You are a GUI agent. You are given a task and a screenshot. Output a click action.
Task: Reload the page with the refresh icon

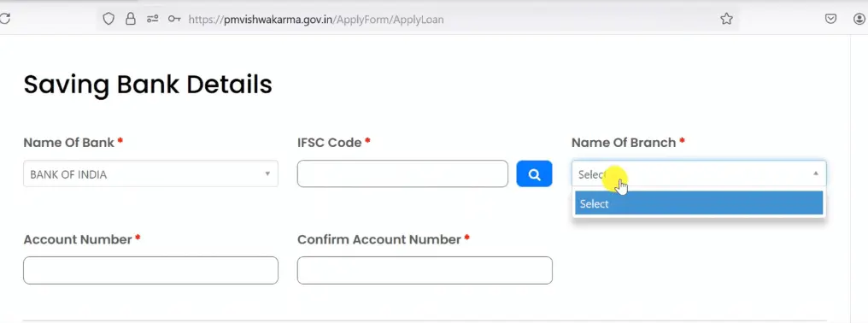coord(4,19)
